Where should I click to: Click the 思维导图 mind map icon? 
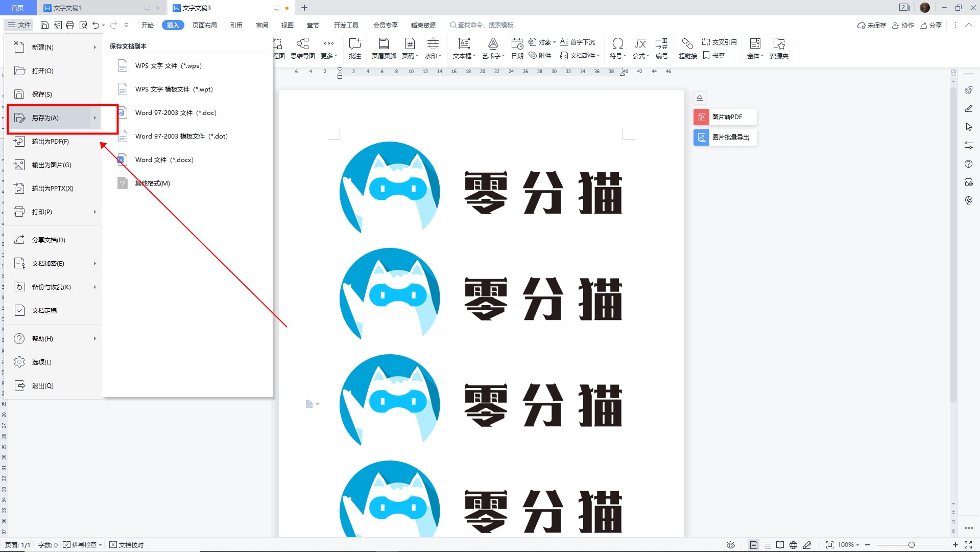pyautogui.click(x=303, y=48)
